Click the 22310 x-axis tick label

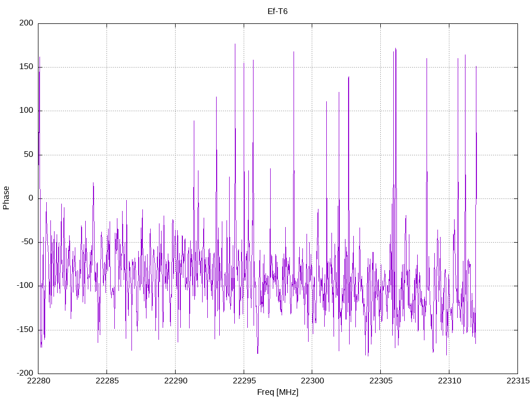(449, 381)
